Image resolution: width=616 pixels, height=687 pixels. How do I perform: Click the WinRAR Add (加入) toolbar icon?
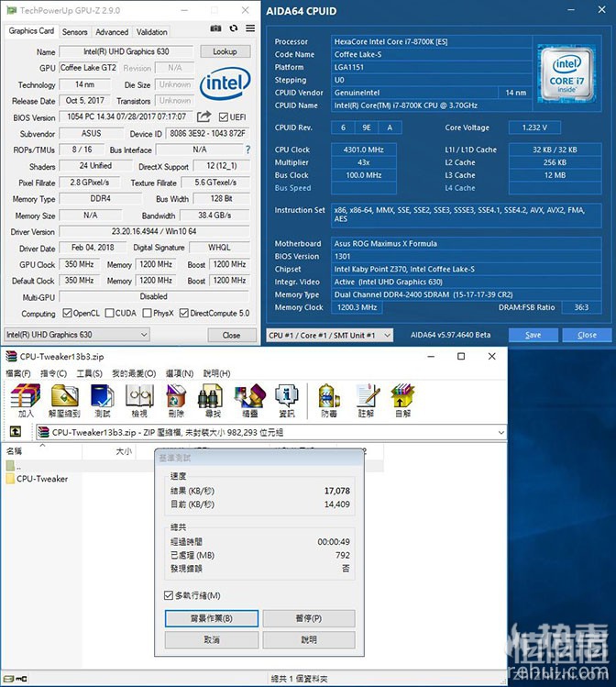pos(26,401)
